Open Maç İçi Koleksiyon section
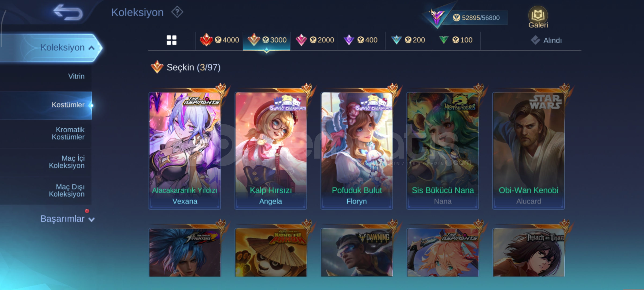The image size is (644, 290). point(67,162)
